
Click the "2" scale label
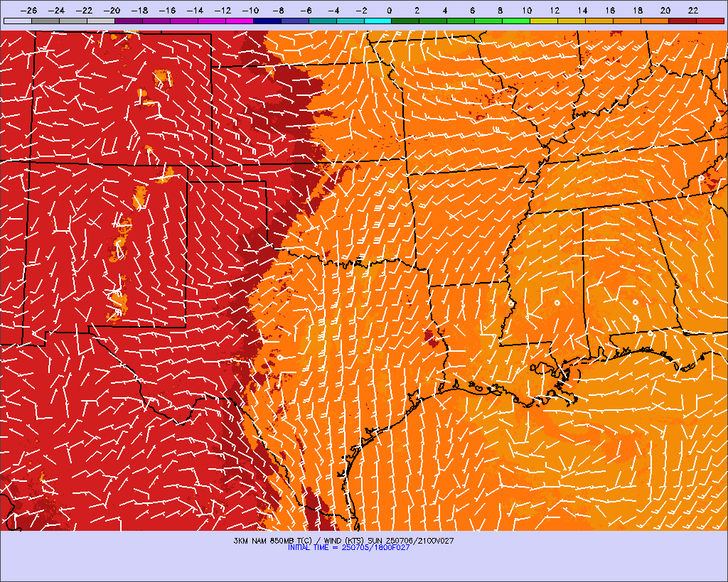click(x=417, y=11)
